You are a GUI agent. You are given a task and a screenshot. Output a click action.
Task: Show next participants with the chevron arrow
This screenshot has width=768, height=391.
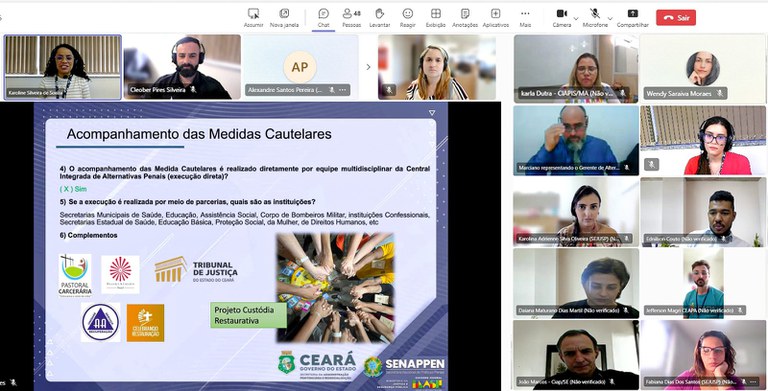click(x=368, y=67)
